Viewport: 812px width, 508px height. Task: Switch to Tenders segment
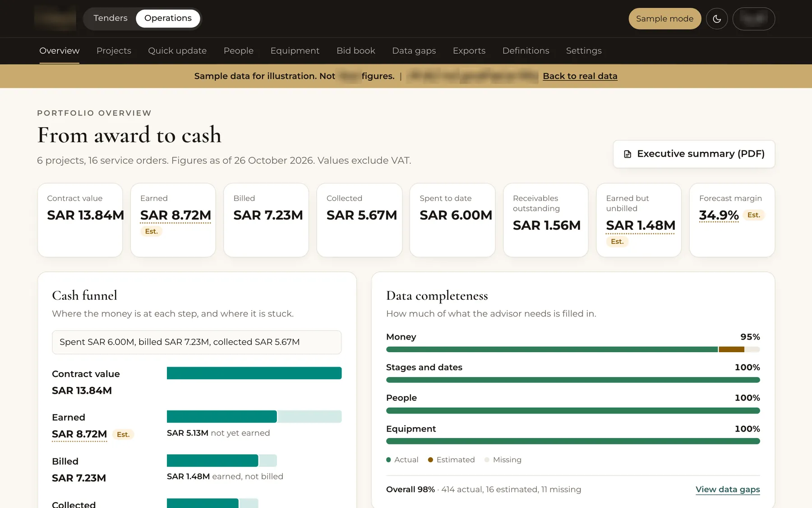[111, 18]
